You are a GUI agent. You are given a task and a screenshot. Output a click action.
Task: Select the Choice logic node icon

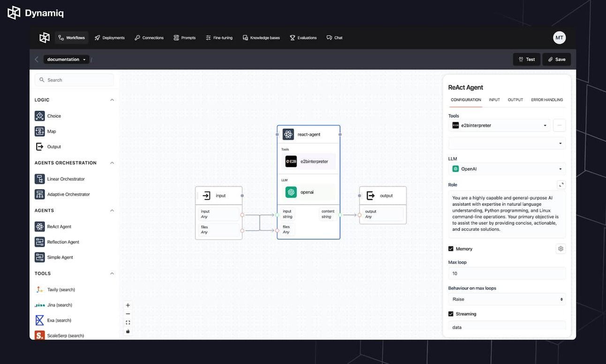pyautogui.click(x=40, y=116)
